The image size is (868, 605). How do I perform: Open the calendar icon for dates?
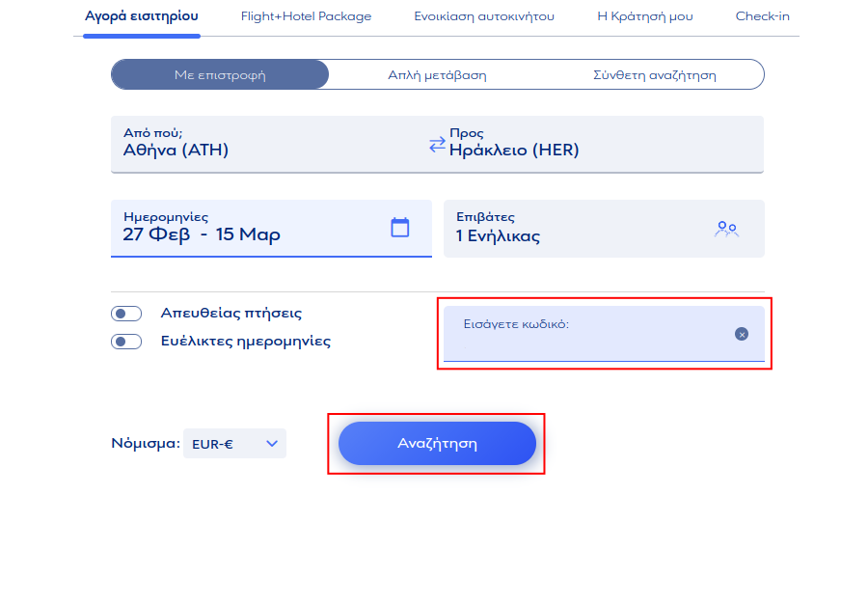click(399, 228)
